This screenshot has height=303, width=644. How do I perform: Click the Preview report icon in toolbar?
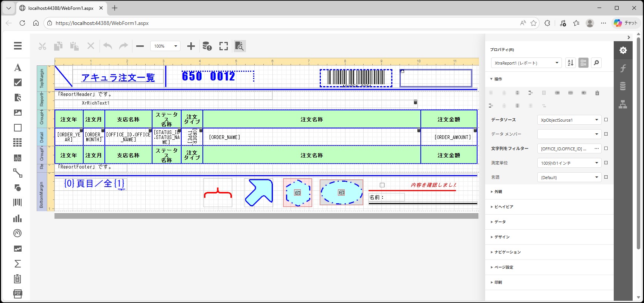[239, 46]
